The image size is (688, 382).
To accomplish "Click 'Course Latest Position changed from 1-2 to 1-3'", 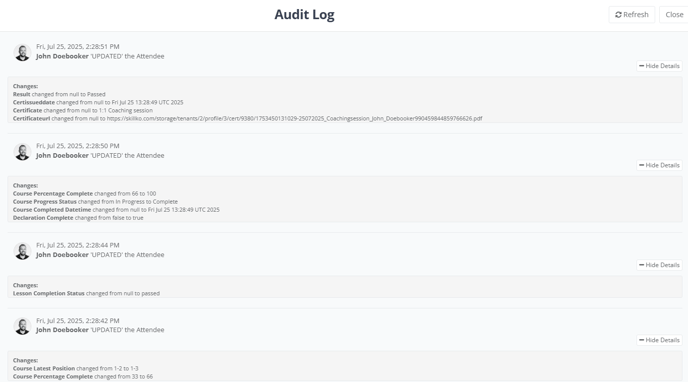I will [75, 368].
